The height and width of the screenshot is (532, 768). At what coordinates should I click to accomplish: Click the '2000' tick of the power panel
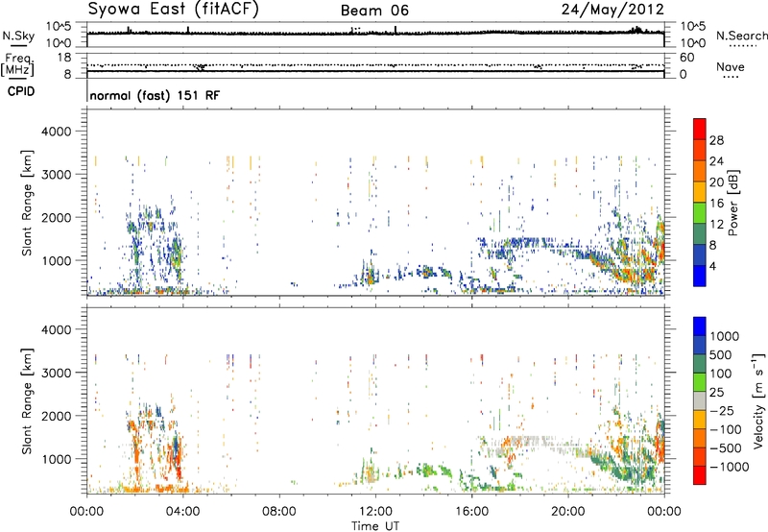coord(56,217)
